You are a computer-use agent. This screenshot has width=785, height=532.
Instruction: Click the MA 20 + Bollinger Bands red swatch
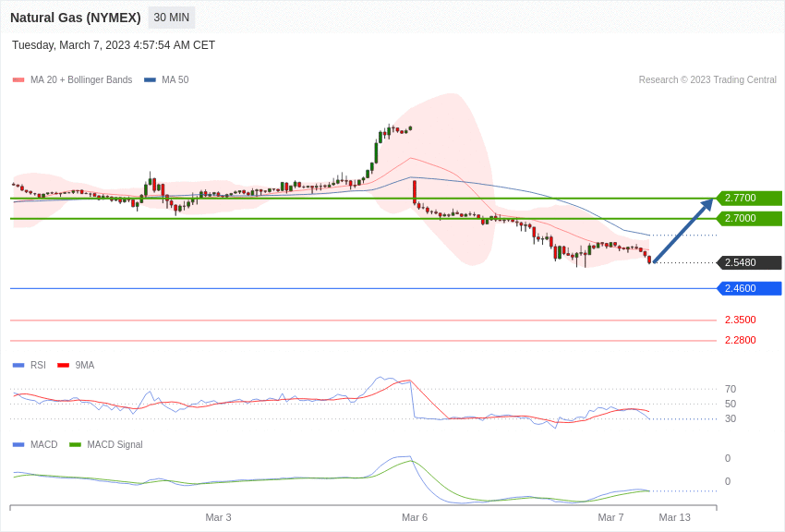(x=18, y=80)
